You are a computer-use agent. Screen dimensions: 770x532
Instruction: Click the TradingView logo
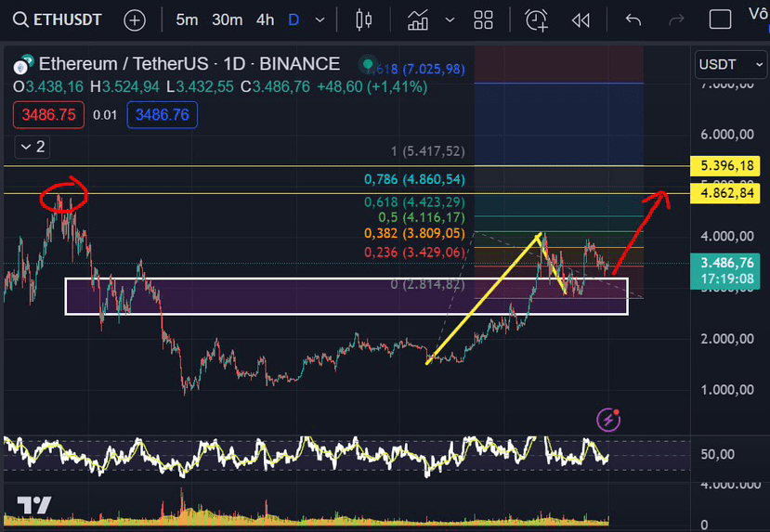point(34,505)
